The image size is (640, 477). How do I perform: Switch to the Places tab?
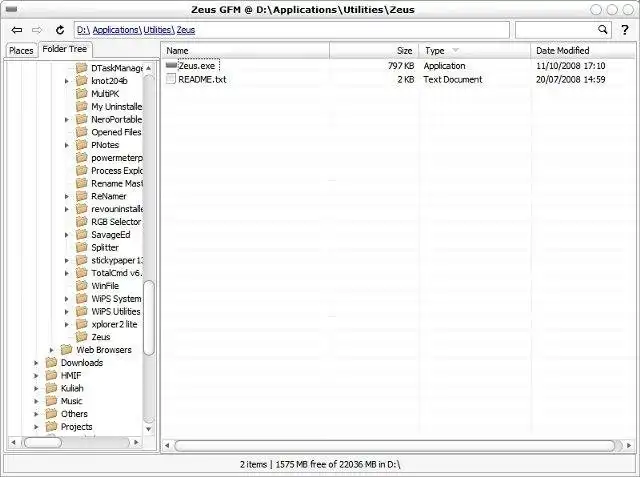tap(21, 51)
